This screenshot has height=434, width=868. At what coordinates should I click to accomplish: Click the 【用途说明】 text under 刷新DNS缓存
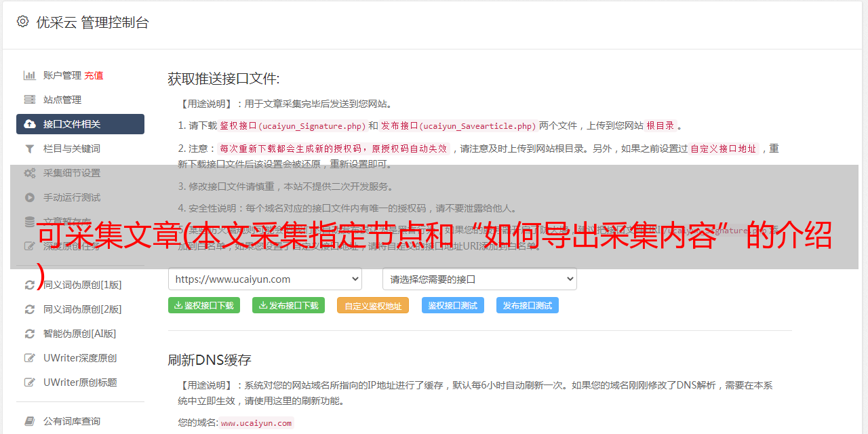click(x=208, y=385)
